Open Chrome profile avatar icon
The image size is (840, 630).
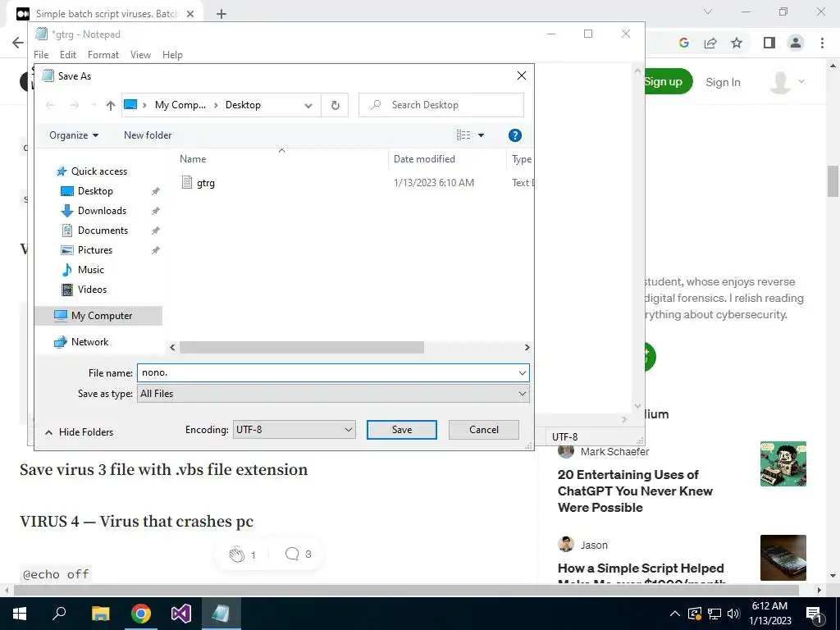tap(796, 43)
